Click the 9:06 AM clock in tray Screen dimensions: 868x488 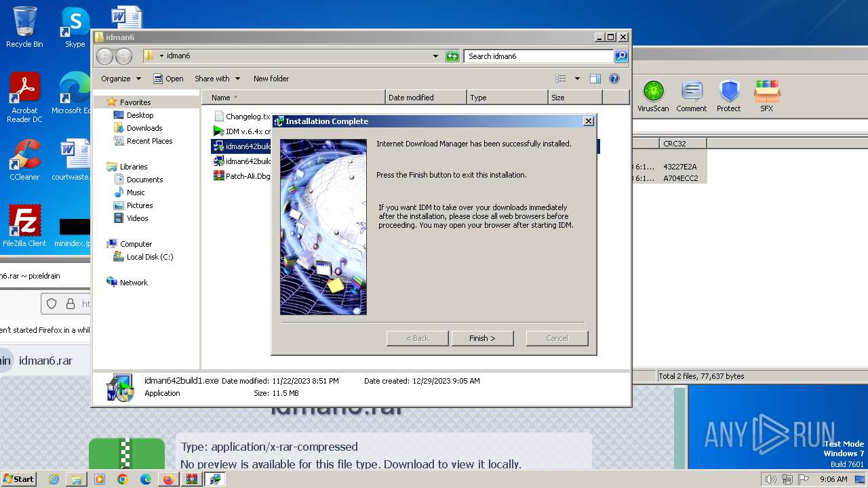833,479
